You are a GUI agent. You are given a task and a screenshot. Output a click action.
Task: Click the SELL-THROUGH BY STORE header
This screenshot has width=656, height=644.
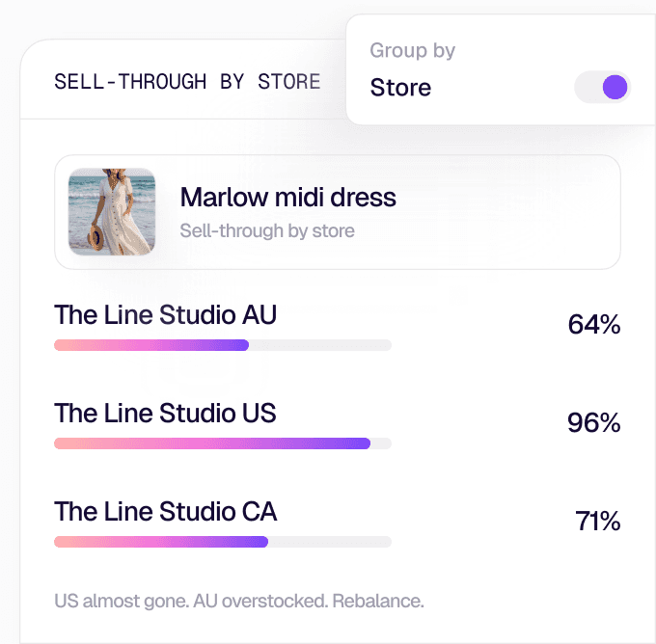tap(187, 82)
